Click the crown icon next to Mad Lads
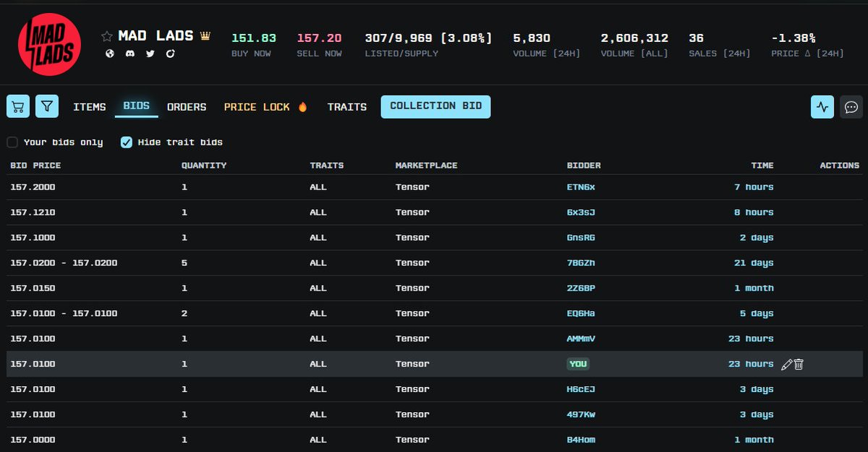868x452 pixels. [205, 36]
